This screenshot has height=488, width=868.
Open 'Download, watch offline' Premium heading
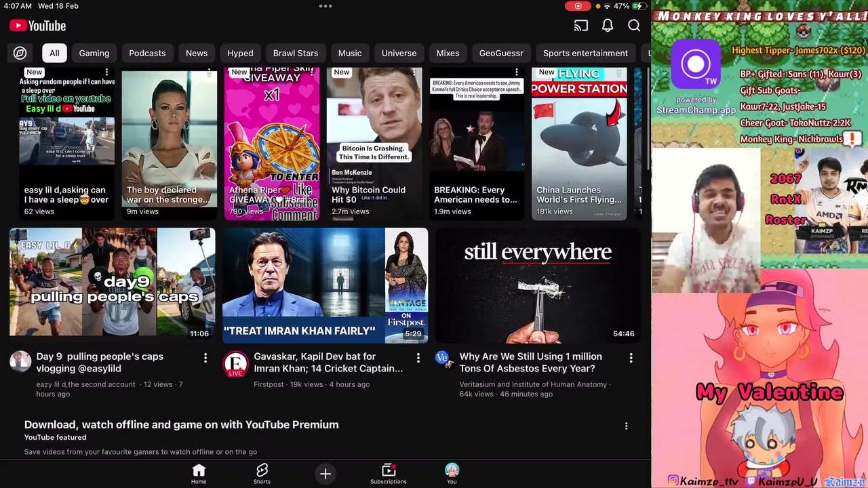pyautogui.click(x=182, y=425)
